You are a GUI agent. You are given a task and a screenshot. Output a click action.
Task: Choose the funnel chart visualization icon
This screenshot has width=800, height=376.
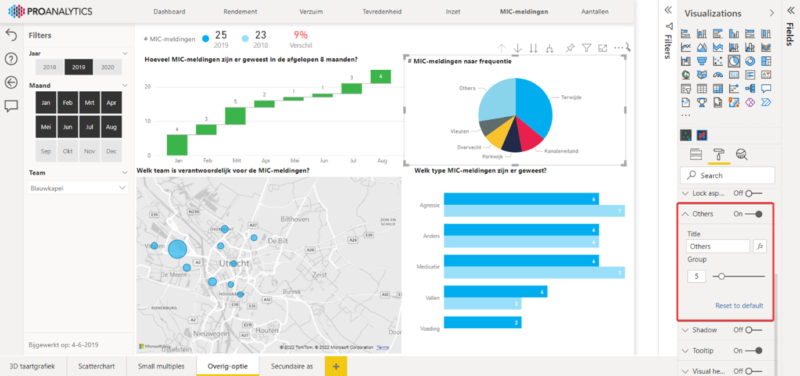[x=702, y=61]
